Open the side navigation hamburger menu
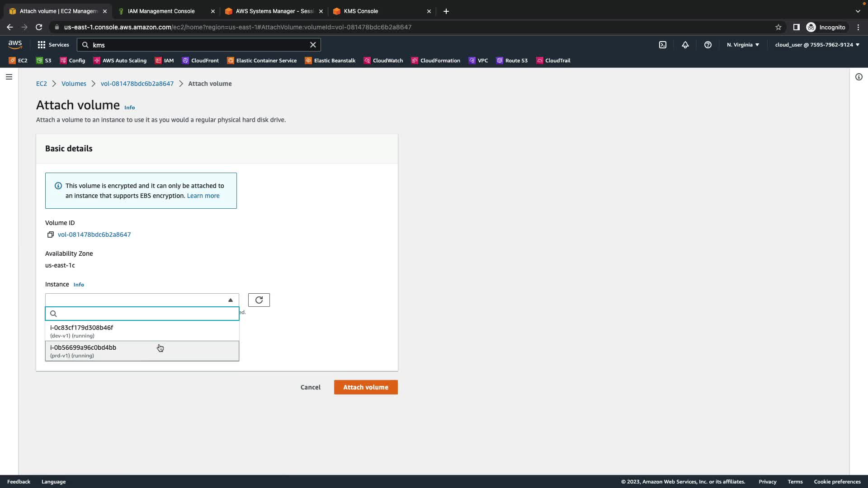 [x=9, y=77]
